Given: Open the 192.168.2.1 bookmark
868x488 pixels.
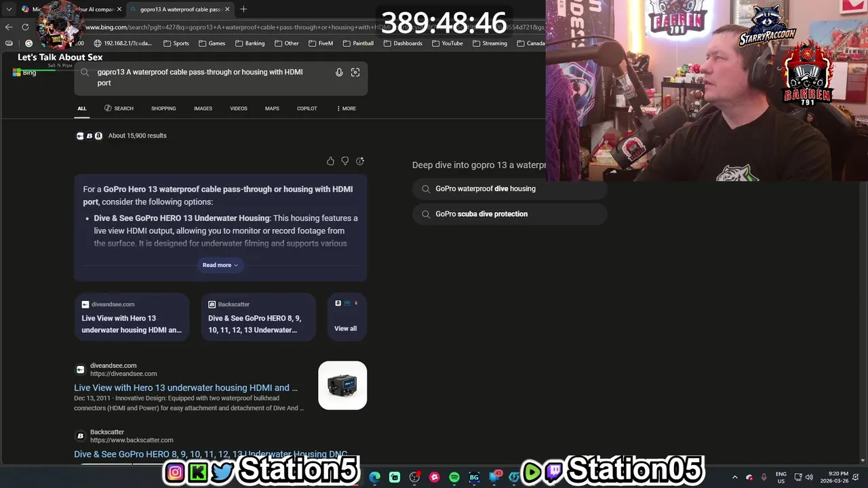Looking at the screenshot, I should pos(123,43).
